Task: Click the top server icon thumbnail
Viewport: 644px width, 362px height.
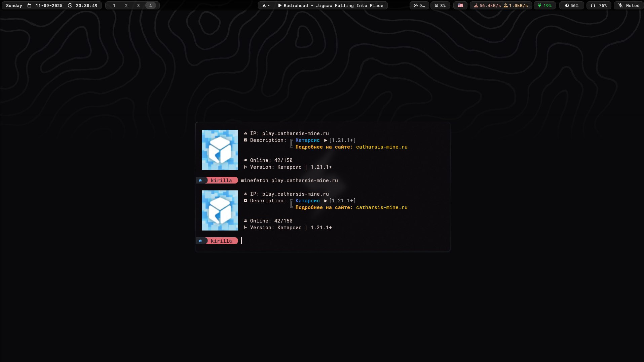Action: click(x=220, y=150)
